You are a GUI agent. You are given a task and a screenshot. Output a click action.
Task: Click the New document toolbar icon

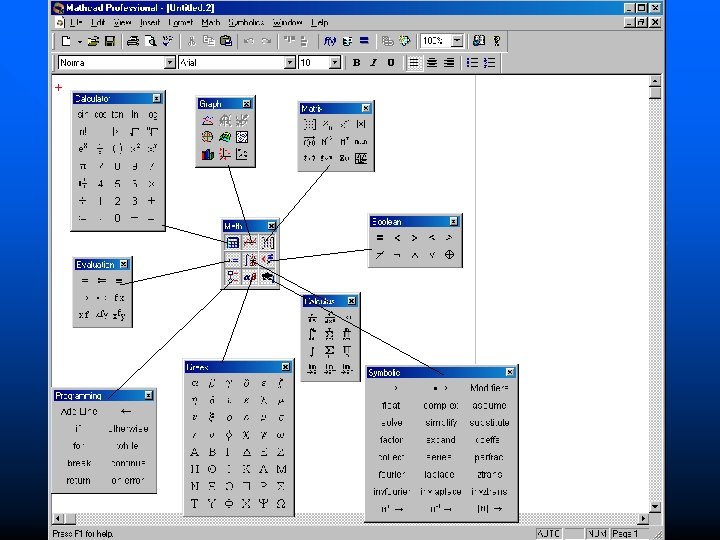[66, 41]
